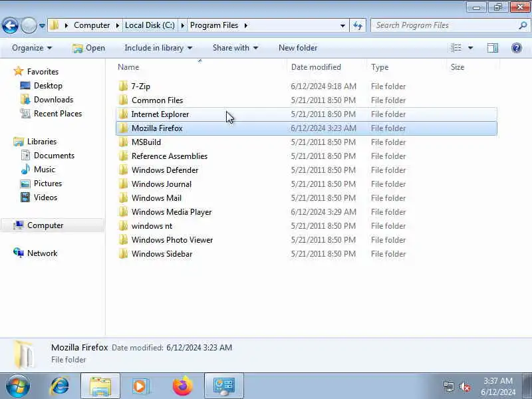Screen dimensions: 532x399
Task: Click the muted volume tray icon
Action: tap(465, 386)
